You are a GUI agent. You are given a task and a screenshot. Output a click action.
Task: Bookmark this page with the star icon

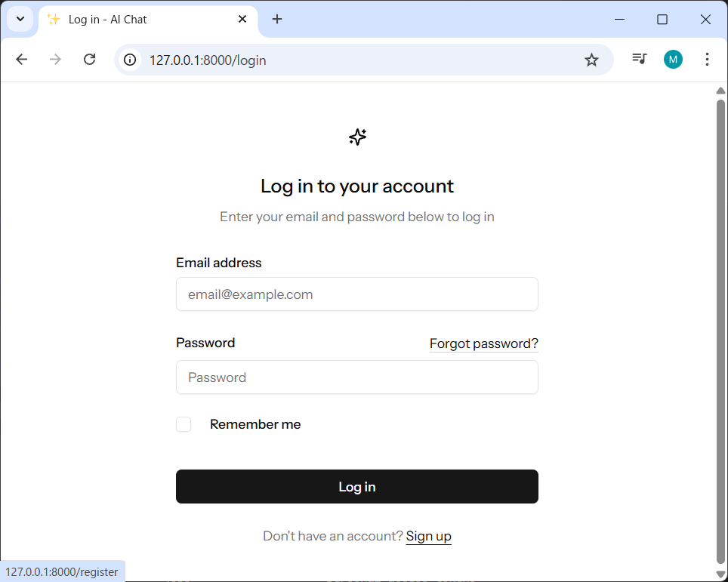click(x=591, y=60)
